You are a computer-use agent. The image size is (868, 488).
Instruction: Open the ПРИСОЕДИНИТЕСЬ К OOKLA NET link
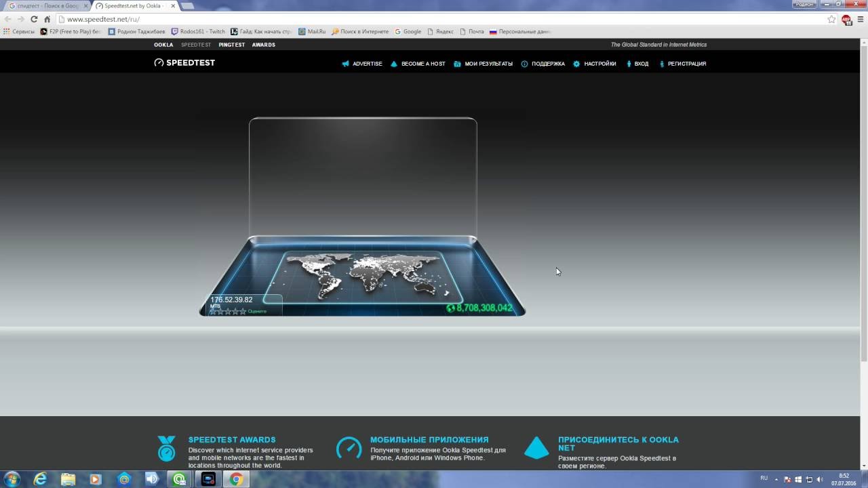tap(618, 444)
